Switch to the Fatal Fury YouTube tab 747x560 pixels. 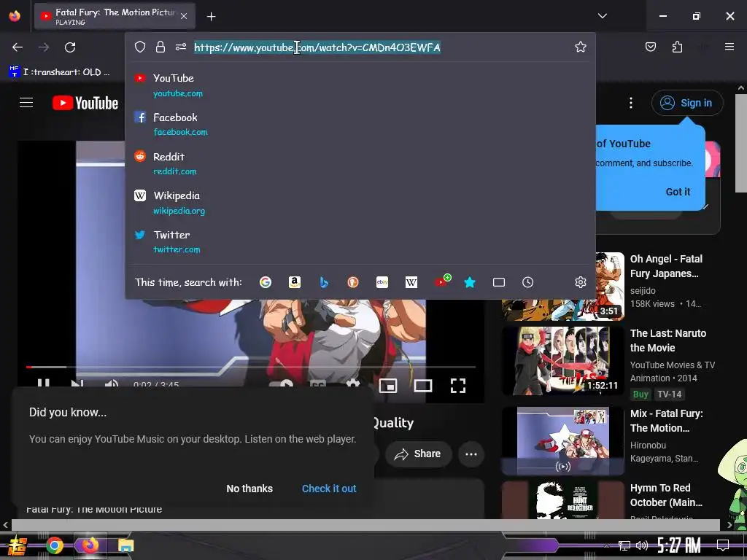tap(115, 16)
